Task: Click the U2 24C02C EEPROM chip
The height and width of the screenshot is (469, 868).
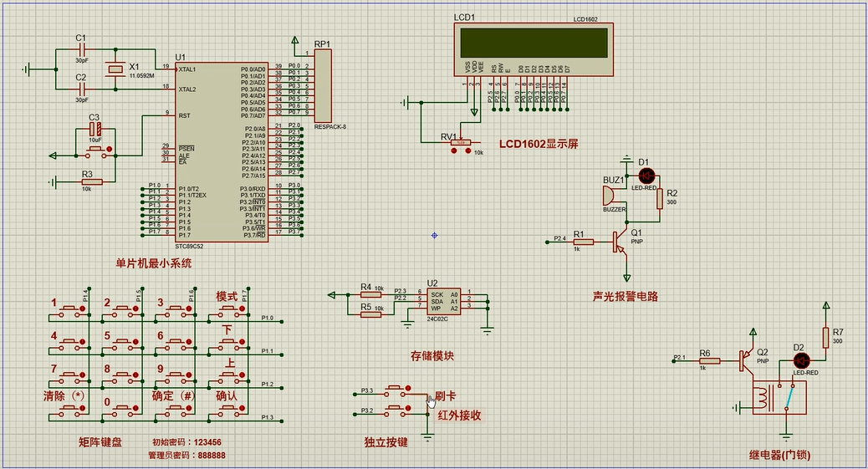Action: tap(444, 301)
